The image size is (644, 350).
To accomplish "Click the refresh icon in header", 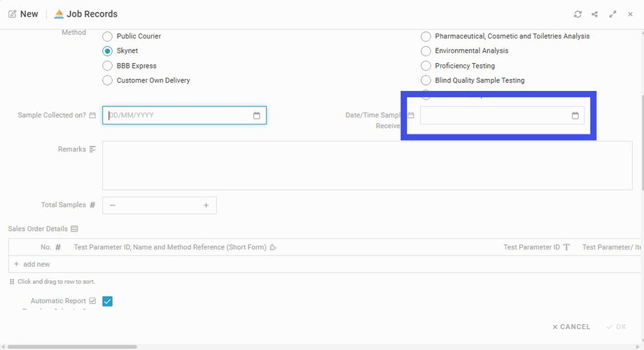I will click(x=577, y=15).
